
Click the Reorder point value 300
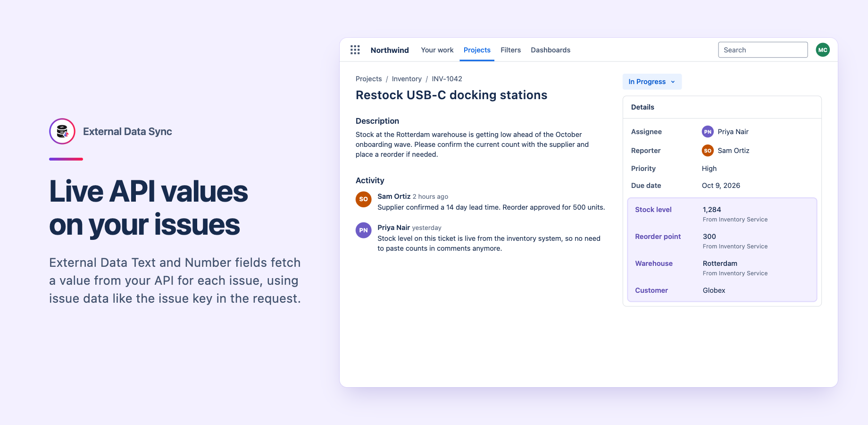pos(709,237)
